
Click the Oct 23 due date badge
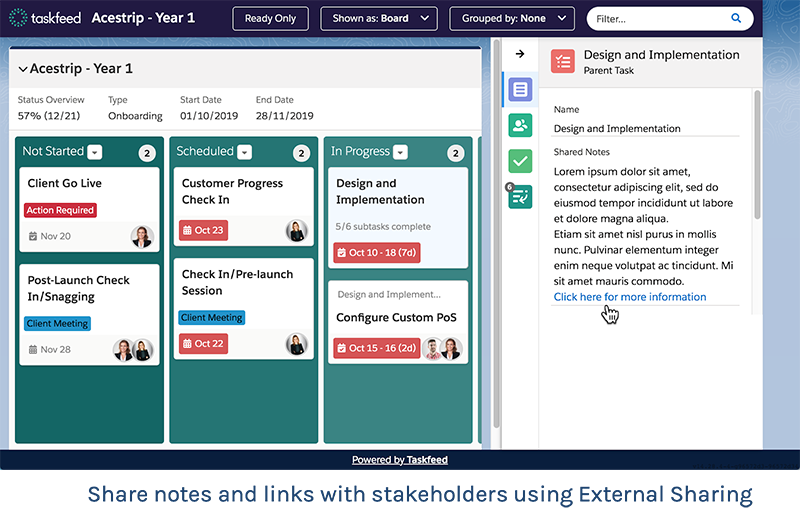[x=204, y=230]
